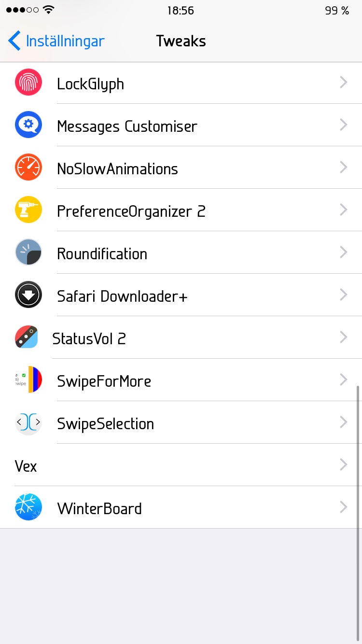Tap the SwipeSelection cursor icon
The image size is (362, 644).
click(x=28, y=422)
